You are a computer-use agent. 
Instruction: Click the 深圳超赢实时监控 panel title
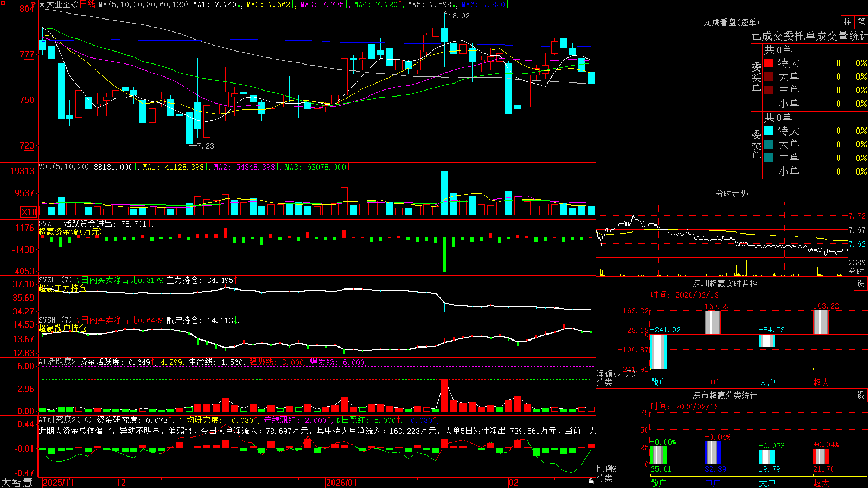pos(725,284)
